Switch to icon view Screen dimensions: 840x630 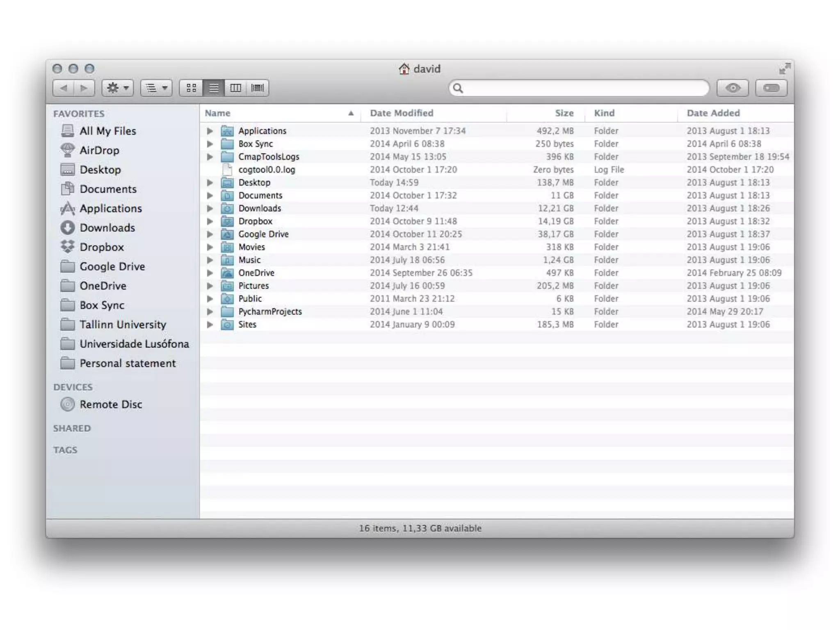191,88
